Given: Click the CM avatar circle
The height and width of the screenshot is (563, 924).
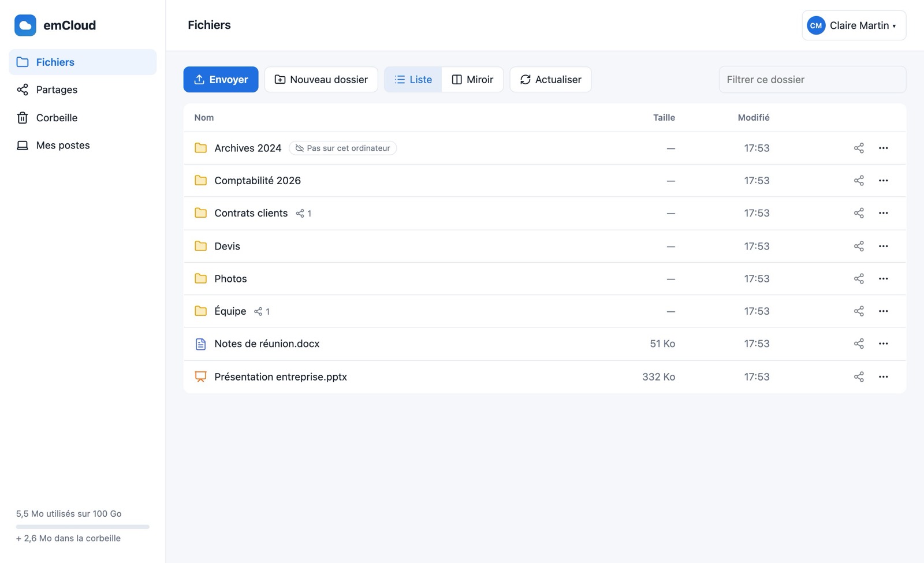Looking at the screenshot, I should click(816, 25).
